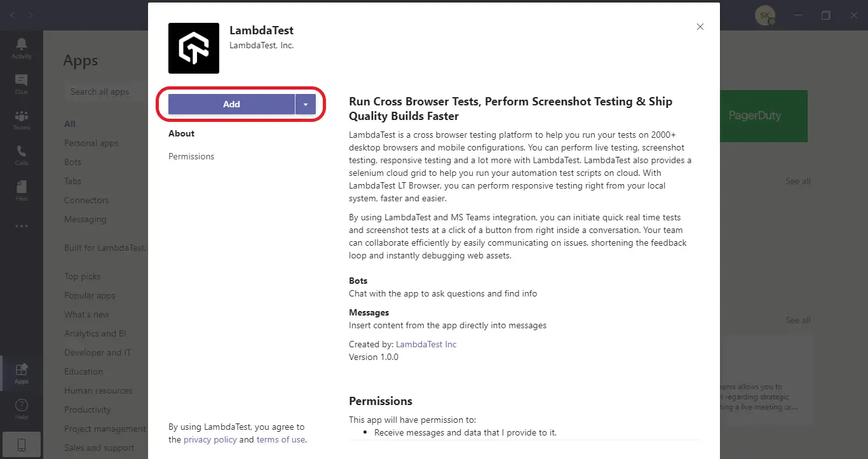Click the SK profile avatar

click(765, 15)
